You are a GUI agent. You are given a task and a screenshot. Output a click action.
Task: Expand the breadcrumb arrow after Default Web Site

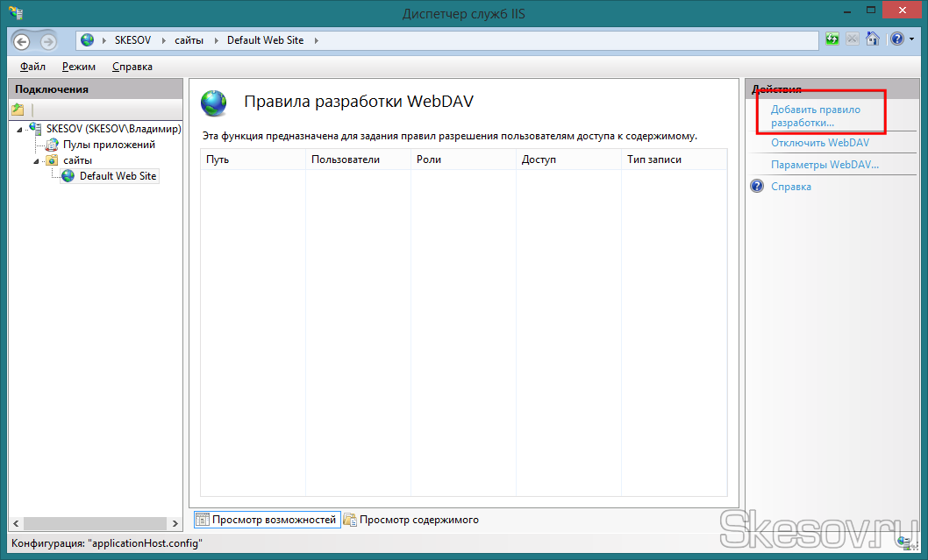point(316,40)
